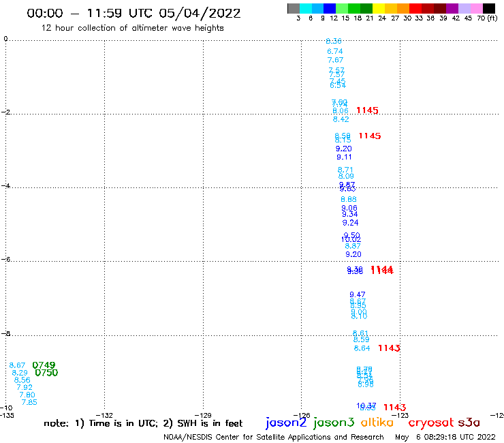Click the 8.64 wave height value

click(362, 348)
